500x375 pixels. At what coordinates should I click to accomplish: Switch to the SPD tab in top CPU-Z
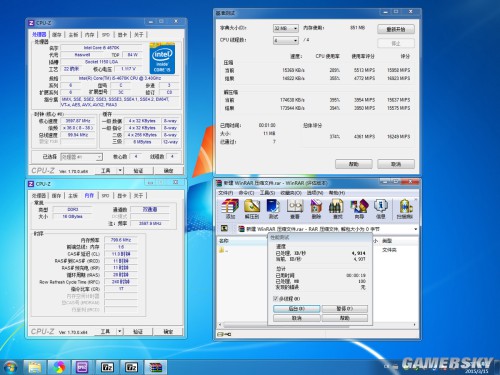pos(106,35)
